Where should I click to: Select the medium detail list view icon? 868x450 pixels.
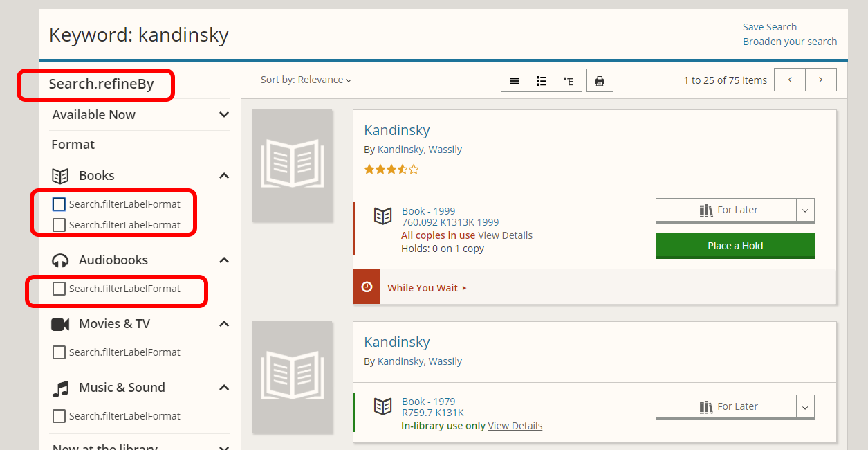tap(542, 80)
